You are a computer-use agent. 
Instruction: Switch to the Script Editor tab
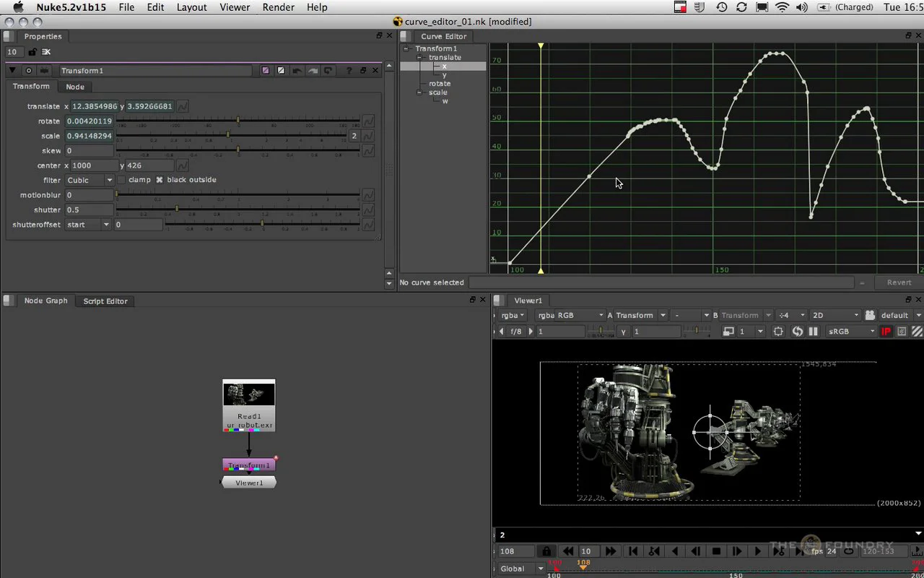pyautogui.click(x=105, y=301)
